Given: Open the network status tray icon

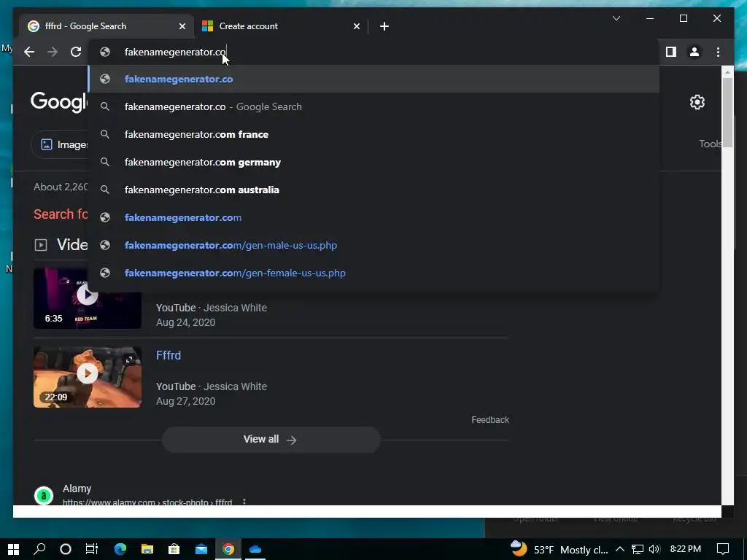Looking at the screenshot, I should tap(638, 549).
